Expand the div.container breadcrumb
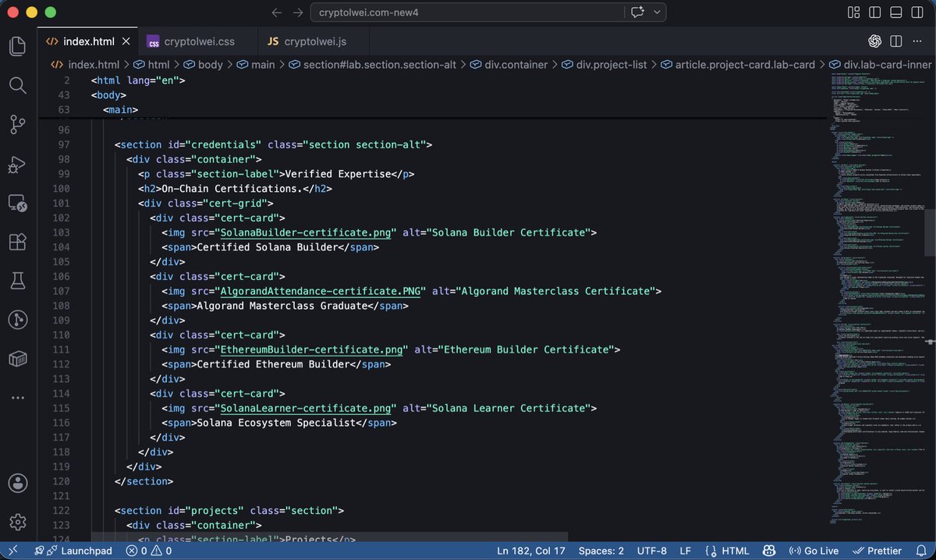The image size is (936, 560). [x=509, y=65]
